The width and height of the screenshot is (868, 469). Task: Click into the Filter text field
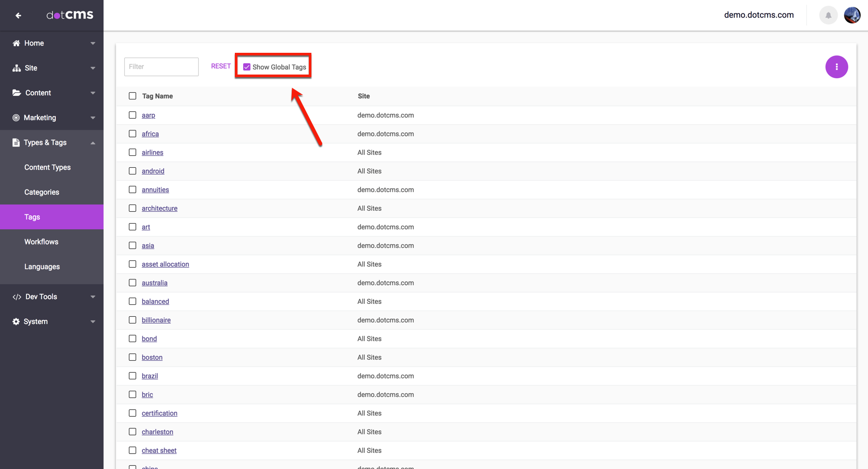[x=161, y=67]
